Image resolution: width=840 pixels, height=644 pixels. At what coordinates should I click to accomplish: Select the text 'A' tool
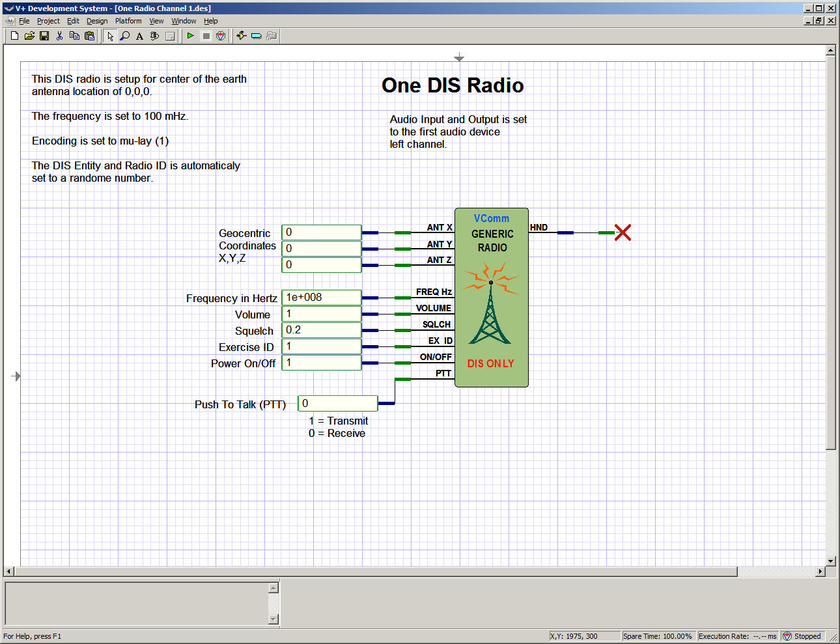(x=139, y=36)
